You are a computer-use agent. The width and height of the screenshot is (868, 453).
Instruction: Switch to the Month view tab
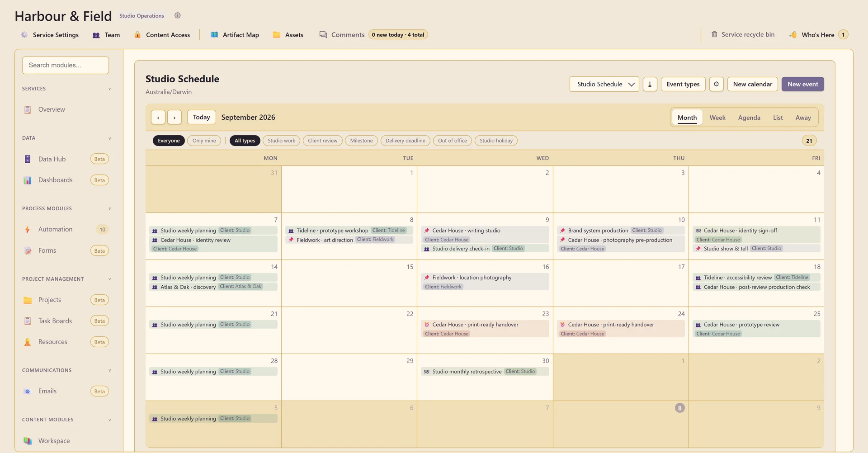click(687, 118)
